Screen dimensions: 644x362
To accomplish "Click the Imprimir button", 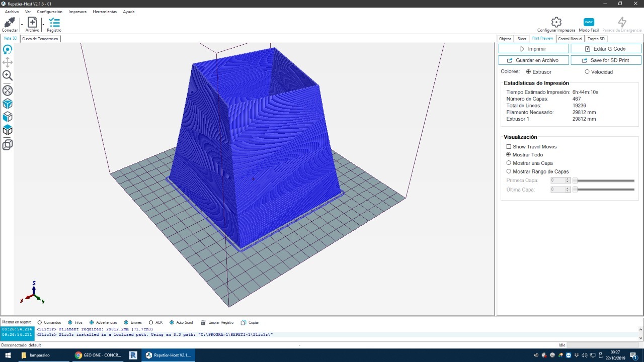I will [x=533, y=49].
